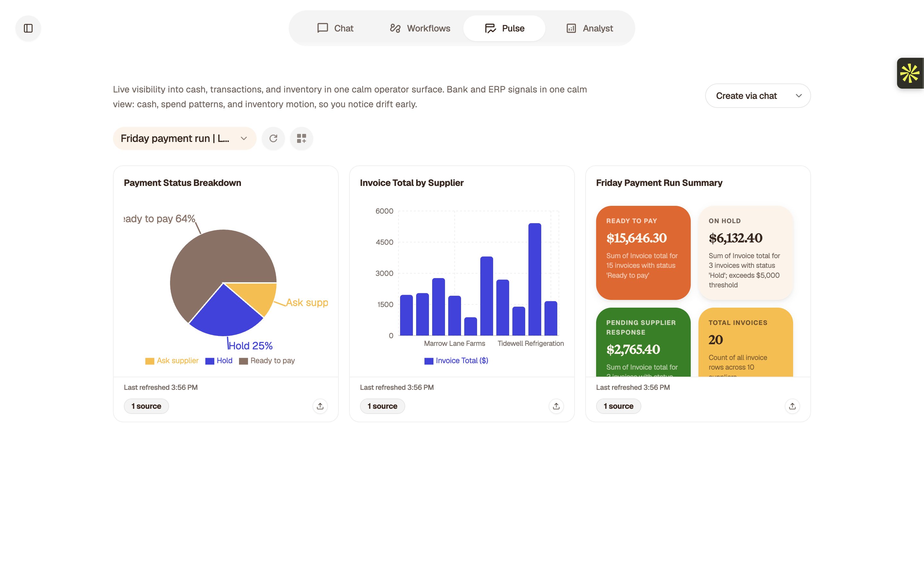
Task: Export the Friday Payment Run Summary card
Action: click(x=792, y=406)
